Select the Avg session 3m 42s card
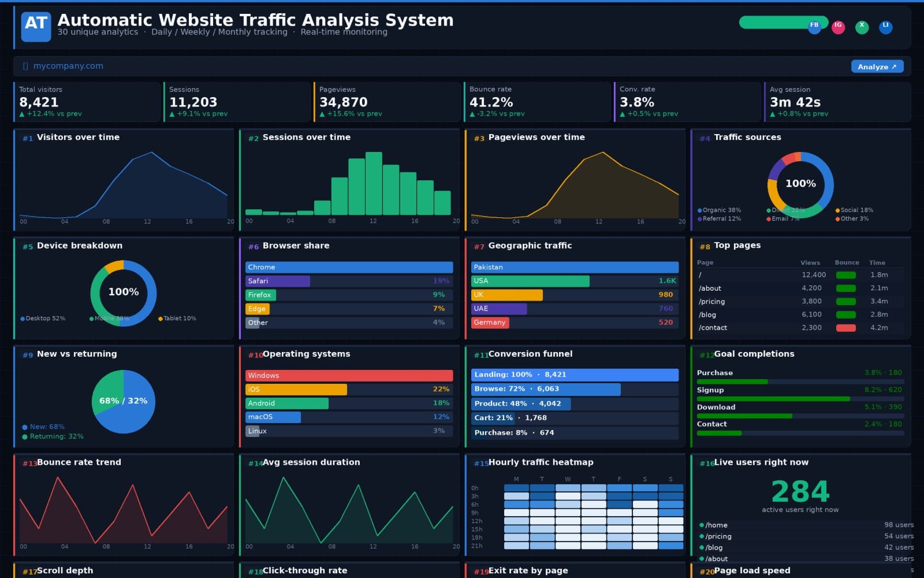This screenshot has width=924, height=578. [837, 102]
